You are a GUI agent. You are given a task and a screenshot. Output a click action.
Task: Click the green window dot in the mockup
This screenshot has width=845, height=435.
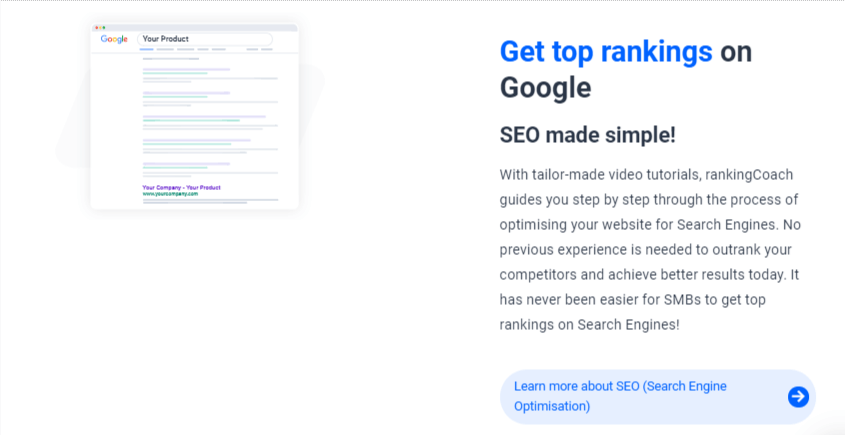tap(106, 27)
